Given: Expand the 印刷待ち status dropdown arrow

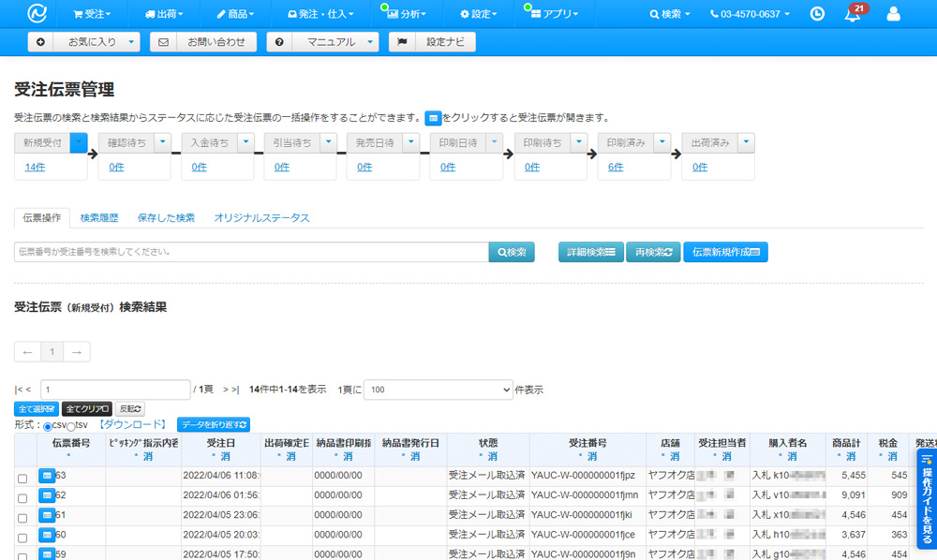Looking at the screenshot, I should 578,142.
